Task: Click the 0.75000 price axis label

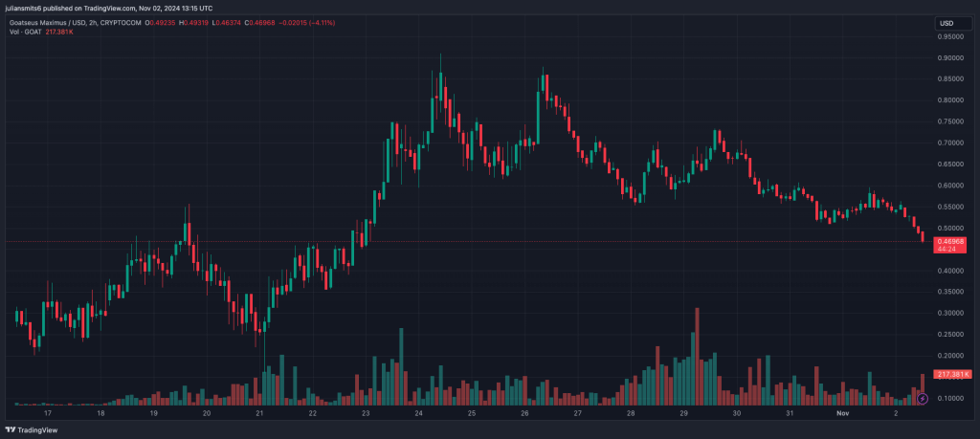Action: pos(949,122)
